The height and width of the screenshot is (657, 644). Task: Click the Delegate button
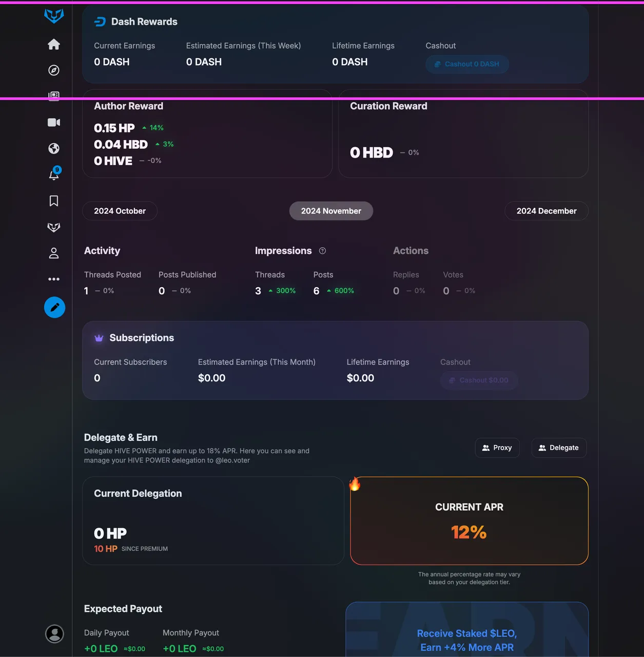click(559, 448)
